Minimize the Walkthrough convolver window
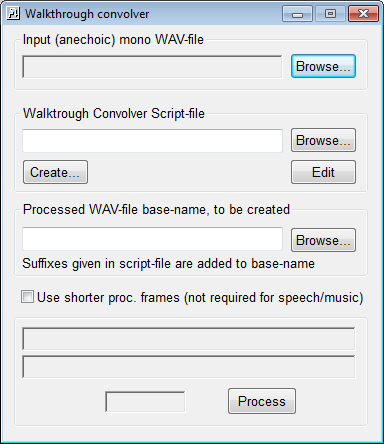This screenshot has width=384, height=444. click(297, 14)
